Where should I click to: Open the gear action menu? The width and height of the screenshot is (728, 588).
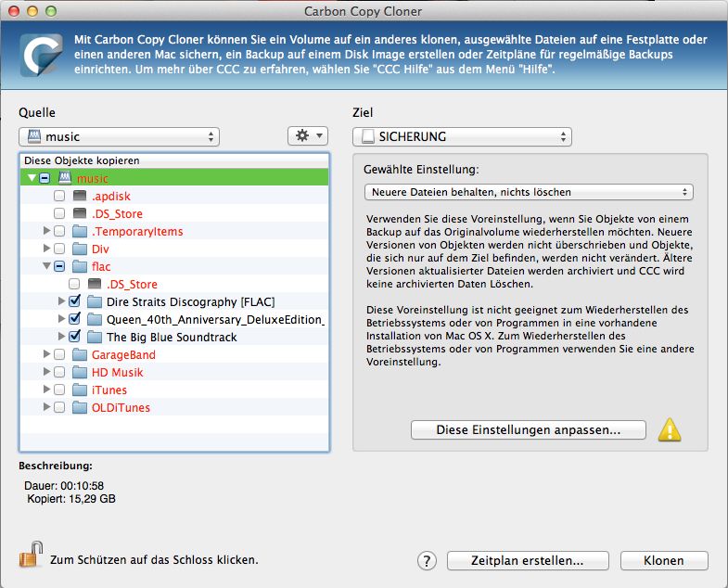pyautogui.click(x=308, y=136)
